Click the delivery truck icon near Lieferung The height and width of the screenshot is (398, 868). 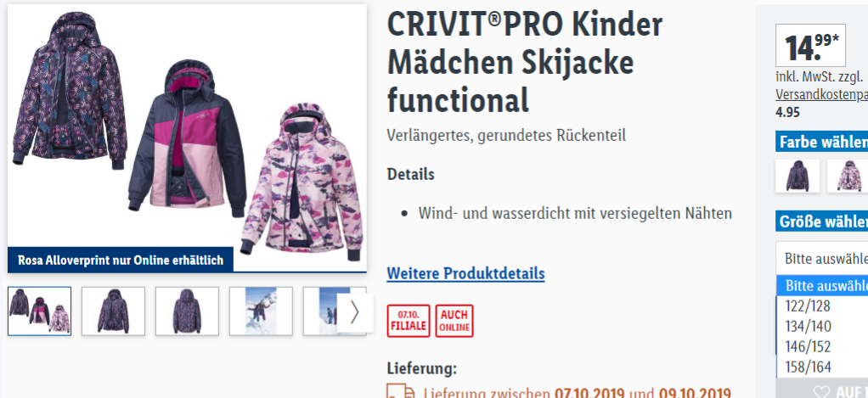click(x=401, y=391)
